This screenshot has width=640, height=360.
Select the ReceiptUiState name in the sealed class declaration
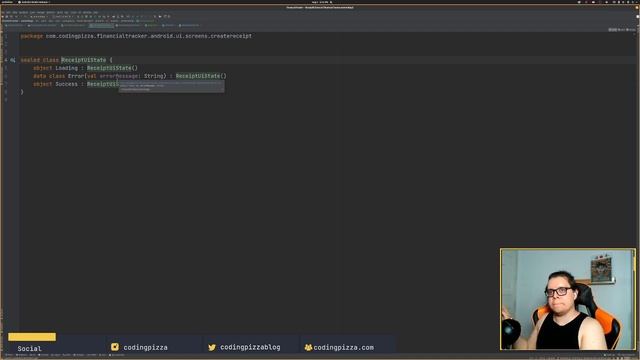coord(84,60)
